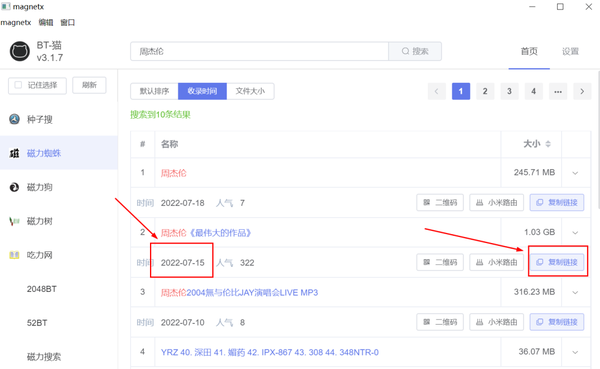Click the 搜索到10条结果 status text
The width and height of the screenshot is (600, 369).
[x=160, y=114]
